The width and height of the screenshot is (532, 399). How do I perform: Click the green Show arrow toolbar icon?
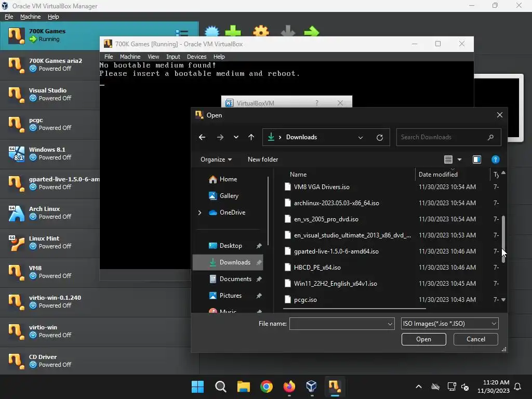click(x=312, y=31)
